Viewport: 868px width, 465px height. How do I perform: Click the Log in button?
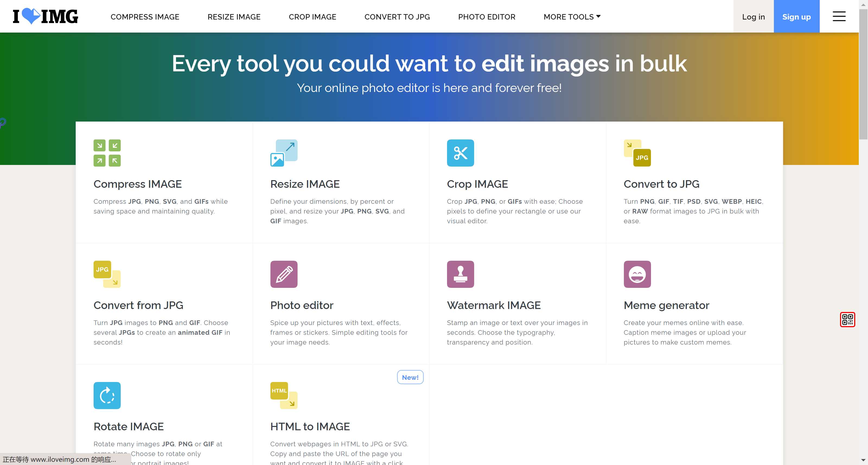click(x=753, y=16)
